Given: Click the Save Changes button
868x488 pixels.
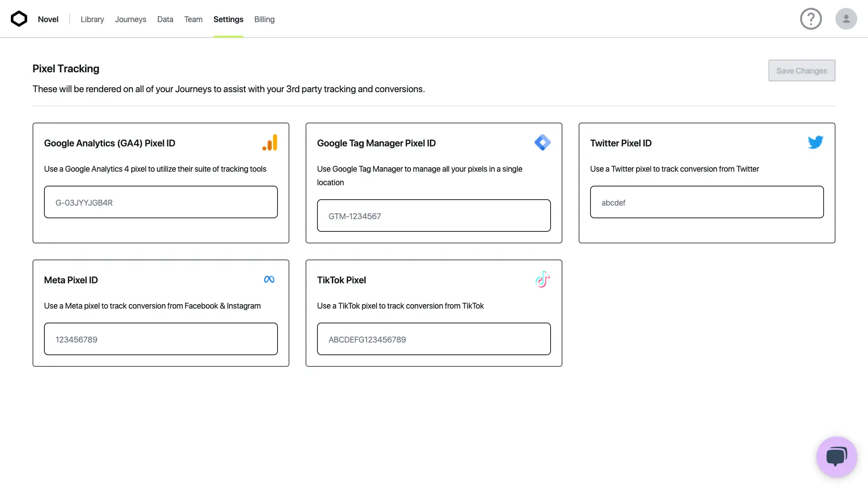Looking at the screenshot, I should [802, 71].
